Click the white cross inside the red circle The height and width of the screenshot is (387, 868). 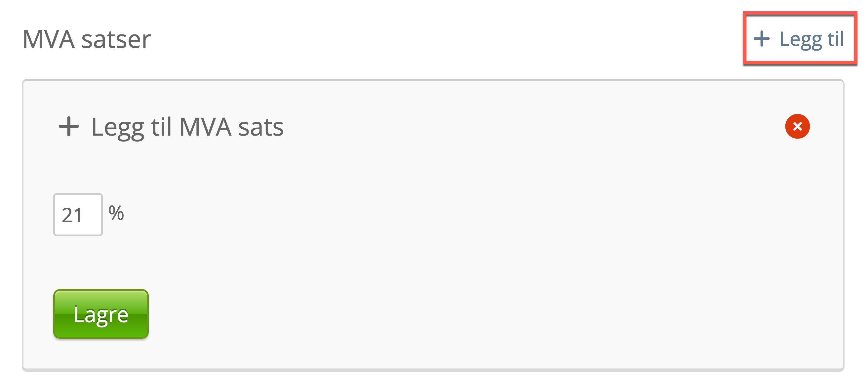click(x=797, y=126)
